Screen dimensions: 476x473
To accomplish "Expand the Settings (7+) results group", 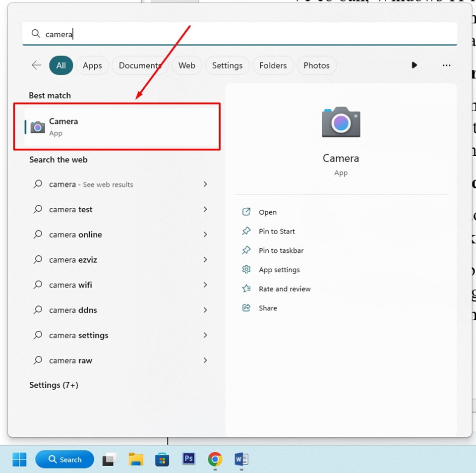I will tap(54, 385).
